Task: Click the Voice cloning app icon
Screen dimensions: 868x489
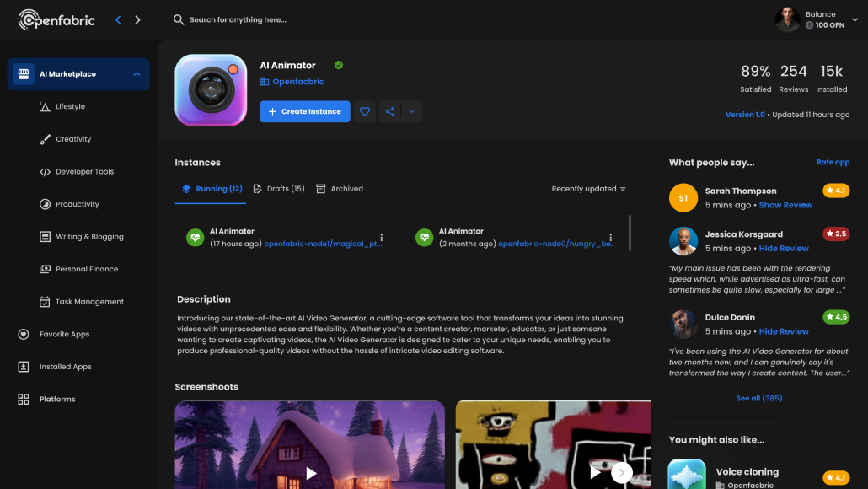Action: (x=687, y=475)
